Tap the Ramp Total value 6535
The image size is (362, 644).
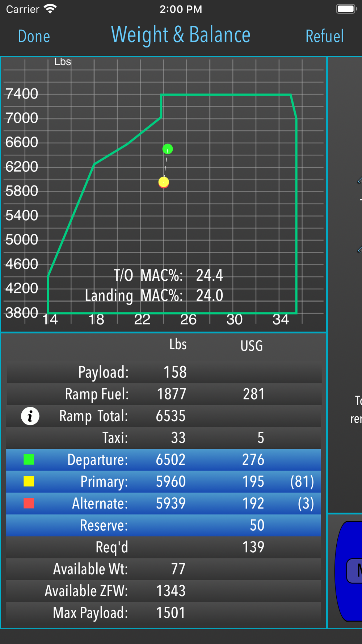point(171,416)
